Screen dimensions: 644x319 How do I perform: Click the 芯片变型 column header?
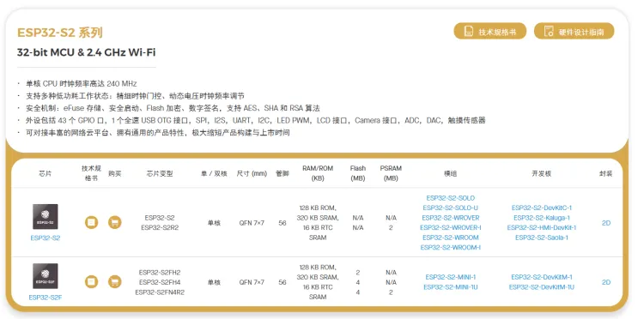pyautogui.click(x=160, y=173)
